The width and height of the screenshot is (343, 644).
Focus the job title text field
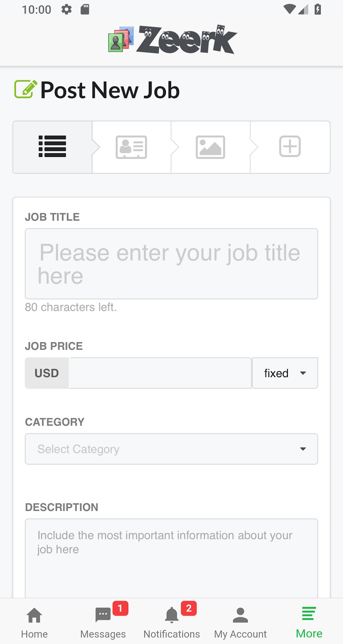(171, 264)
